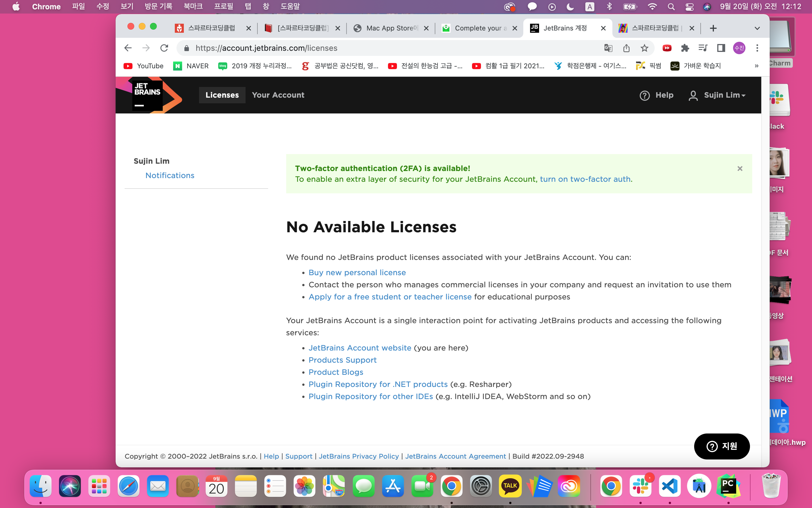Open the JetBrains Account Agreement footer link
The width and height of the screenshot is (812, 508).
[455, 456]
